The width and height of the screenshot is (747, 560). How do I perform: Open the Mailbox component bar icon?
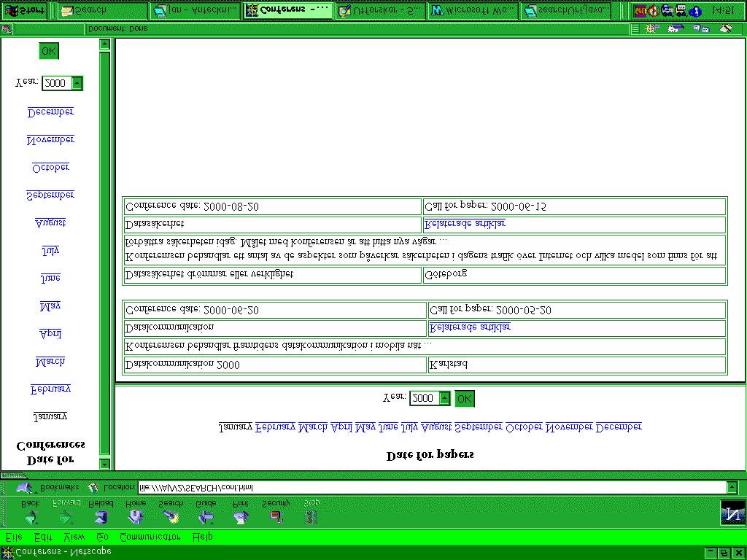click(x=676, y=28)
